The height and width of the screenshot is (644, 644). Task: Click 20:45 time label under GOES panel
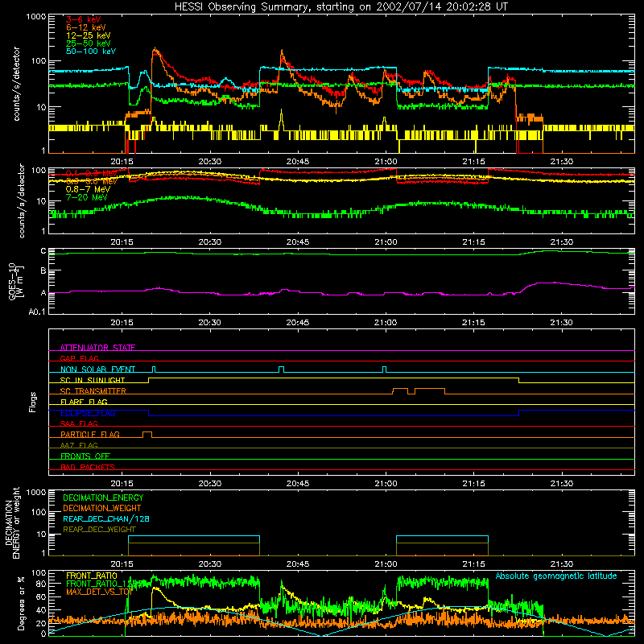coord(298,323)
